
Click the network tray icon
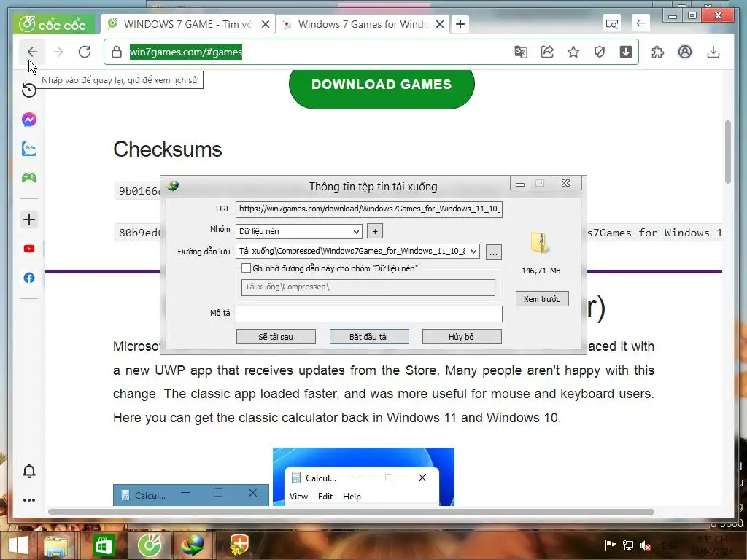[x=628, y=545]
